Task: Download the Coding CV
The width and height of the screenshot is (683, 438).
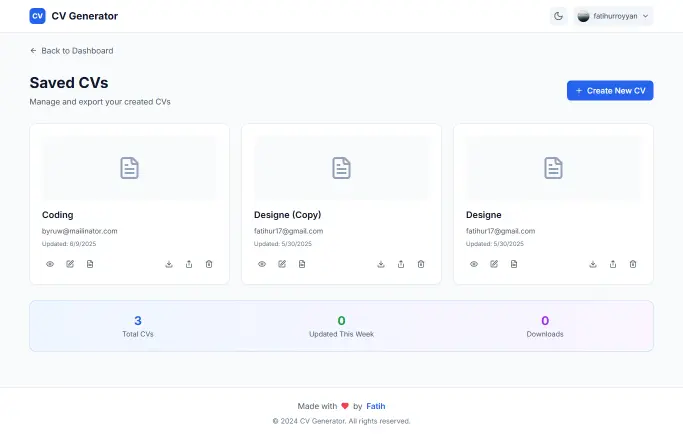Action: (x=169, y=264)
